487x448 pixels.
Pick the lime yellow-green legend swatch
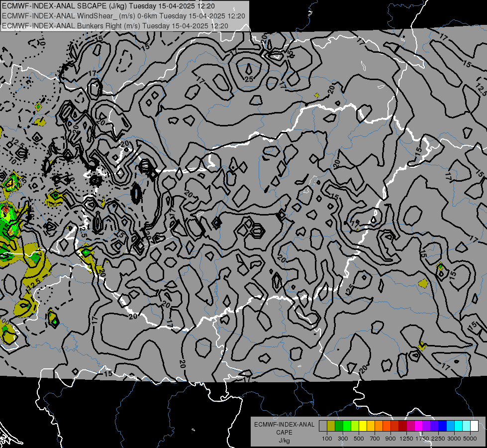355,426
